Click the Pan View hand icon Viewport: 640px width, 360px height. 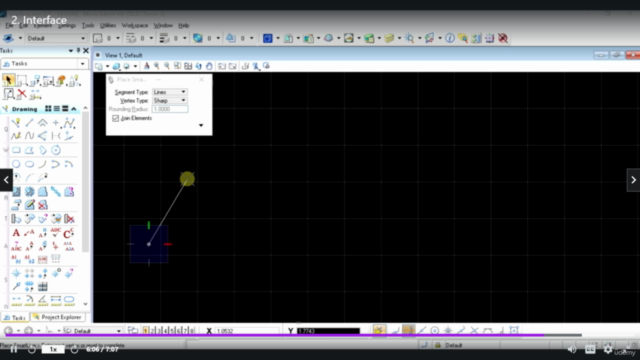coord(209,66)
